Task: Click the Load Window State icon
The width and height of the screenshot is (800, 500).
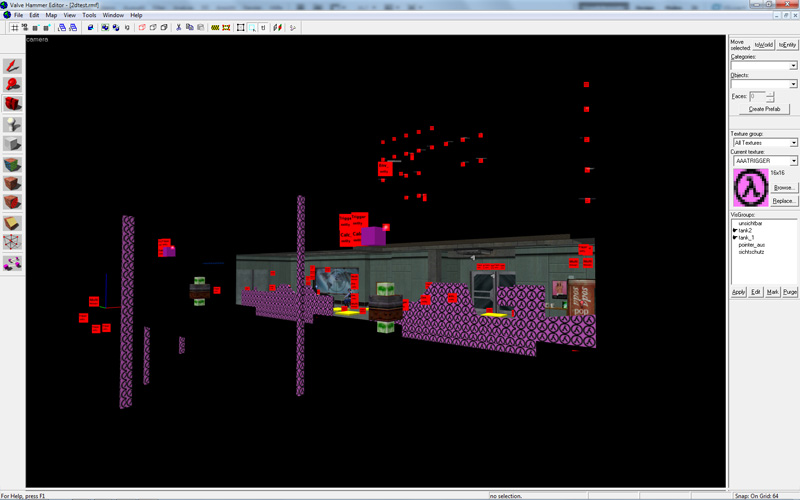Action: 62,28
